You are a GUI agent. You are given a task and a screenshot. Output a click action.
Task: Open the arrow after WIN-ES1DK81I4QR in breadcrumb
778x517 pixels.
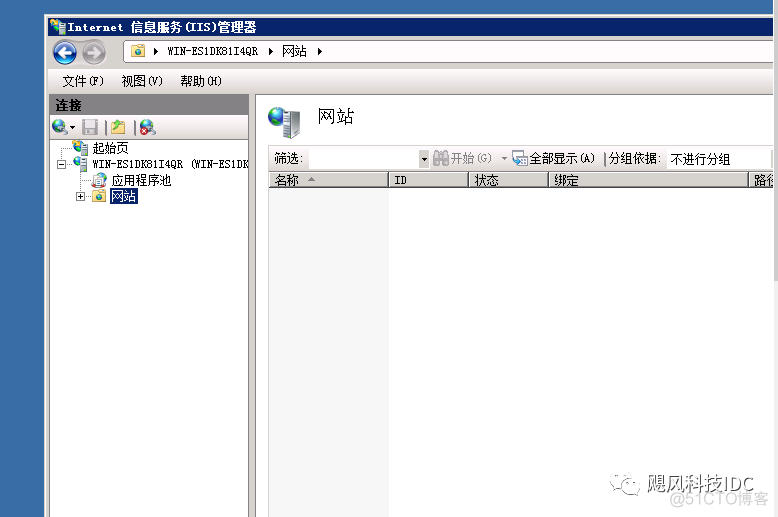pos(271,51)
